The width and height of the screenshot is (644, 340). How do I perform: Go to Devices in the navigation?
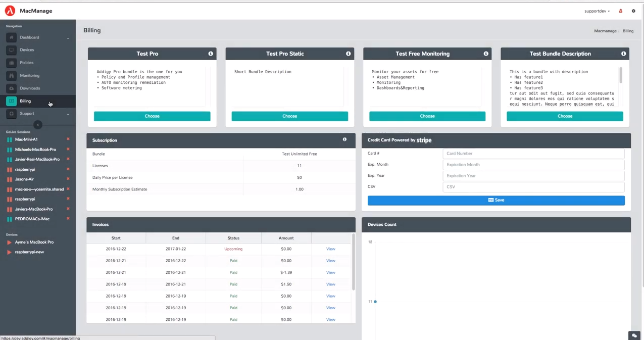tap(27, 50)
